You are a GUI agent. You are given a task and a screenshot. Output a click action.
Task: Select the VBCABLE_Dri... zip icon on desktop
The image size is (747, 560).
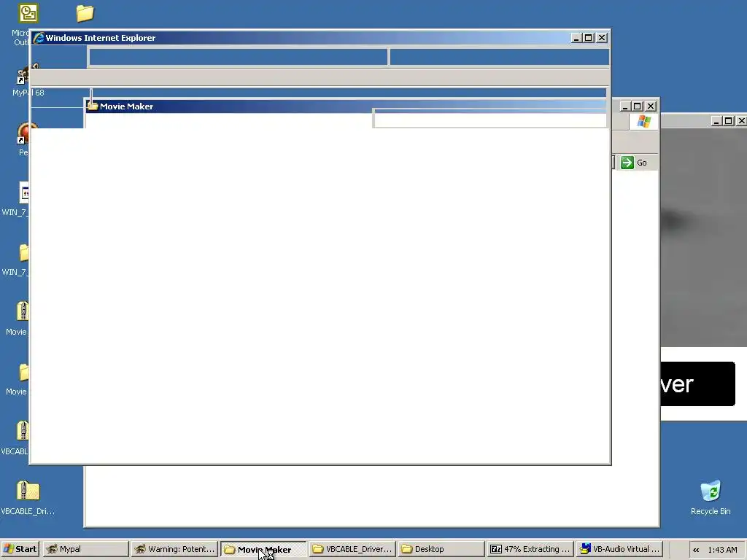point(28,497)
